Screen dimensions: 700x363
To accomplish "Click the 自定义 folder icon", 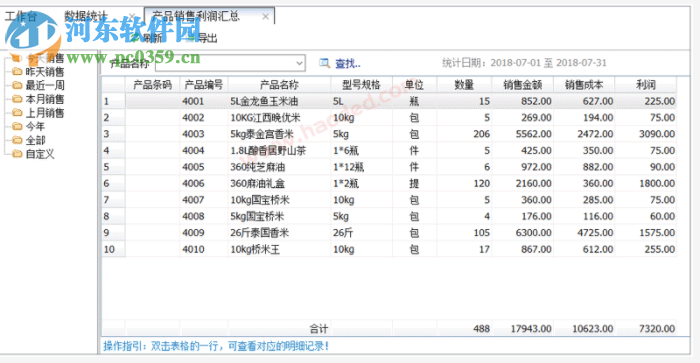I will 17,154.
